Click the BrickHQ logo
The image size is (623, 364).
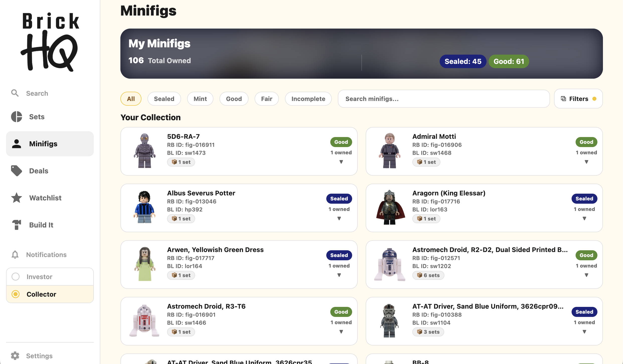[x=50, y=42]
